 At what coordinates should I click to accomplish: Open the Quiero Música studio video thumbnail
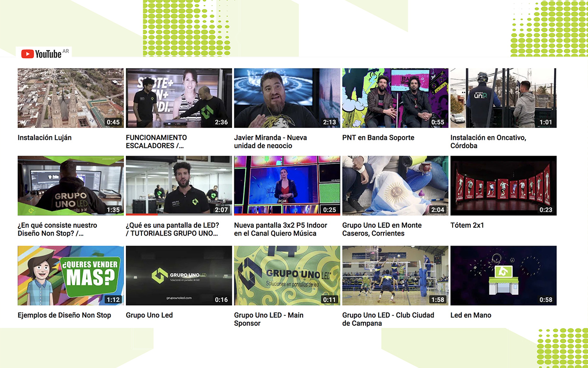(x=287, y=185)
